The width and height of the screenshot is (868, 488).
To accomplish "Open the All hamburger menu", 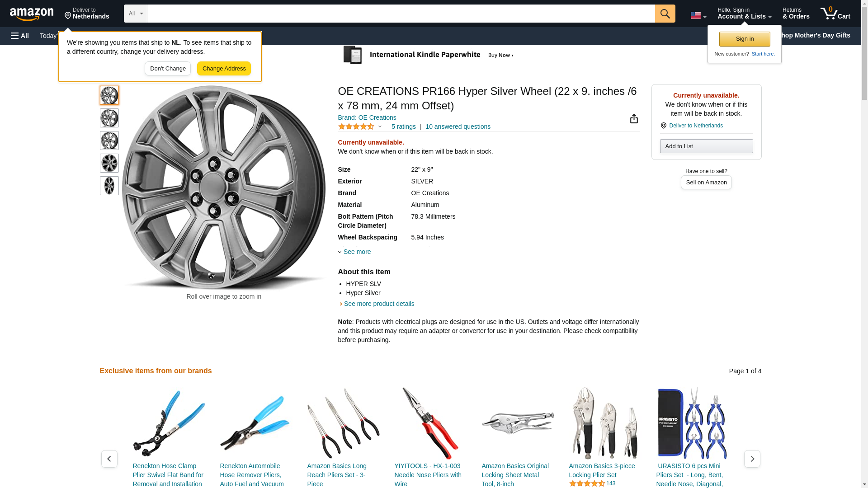I will tap(20, 36).
